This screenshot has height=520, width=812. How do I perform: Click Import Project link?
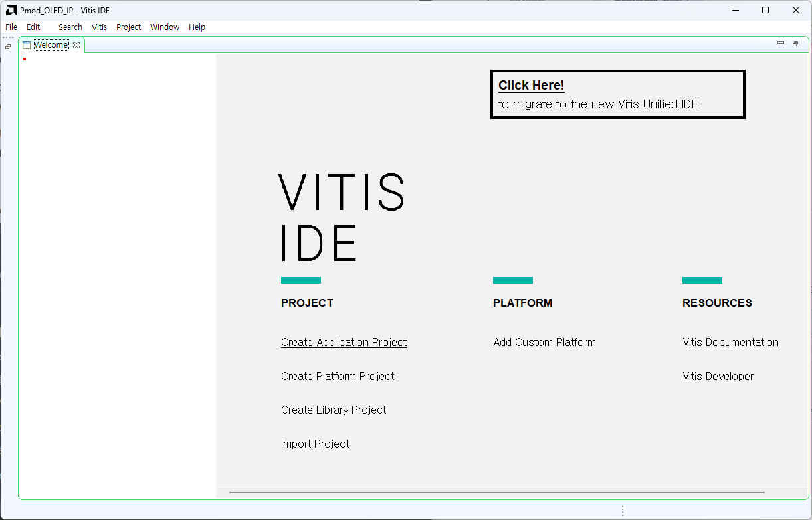315,444
